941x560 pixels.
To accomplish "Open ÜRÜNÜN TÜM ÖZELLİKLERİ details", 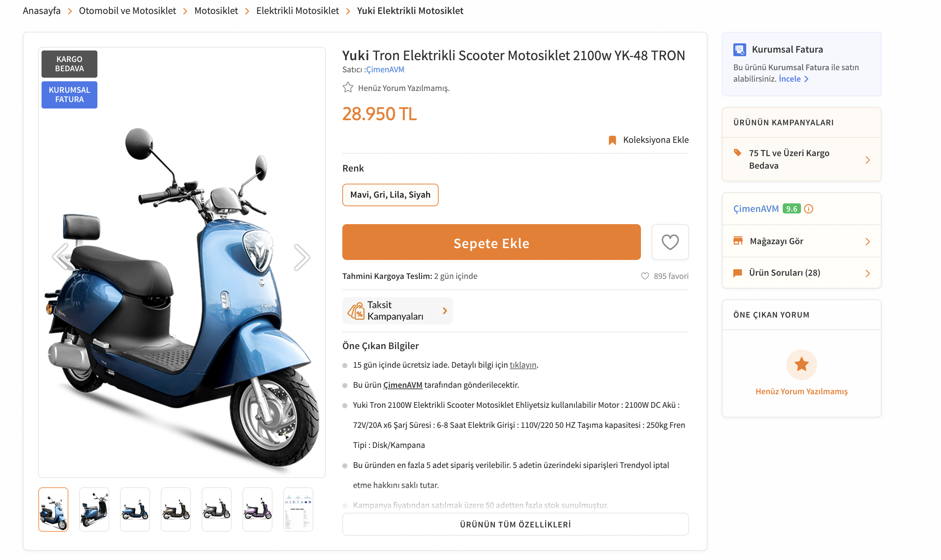I will pyautogui.click(x=515, y=524).
